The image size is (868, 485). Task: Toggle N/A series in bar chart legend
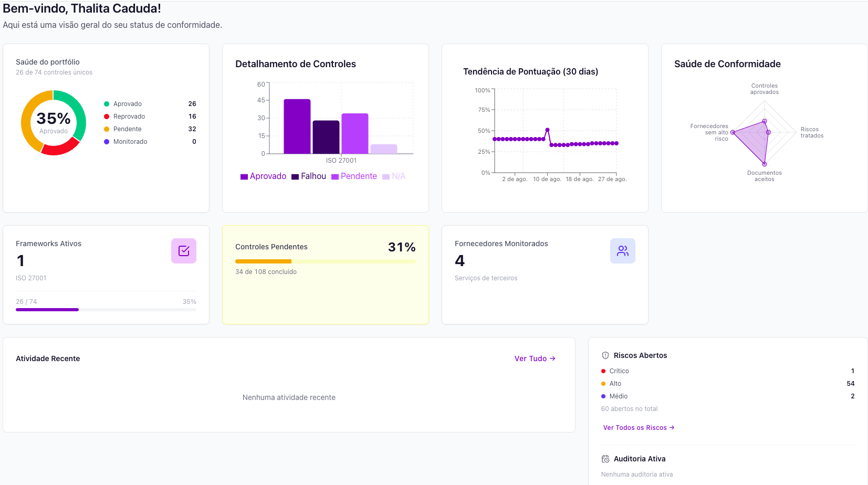point(394,176)
